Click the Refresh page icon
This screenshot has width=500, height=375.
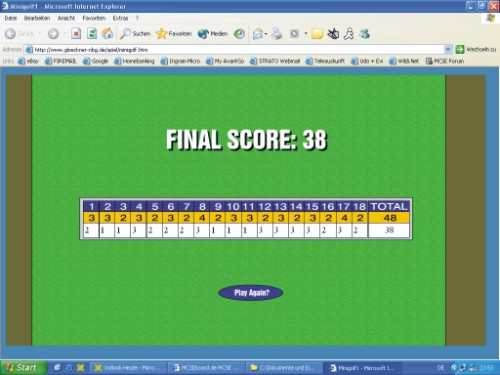(92, 34)
